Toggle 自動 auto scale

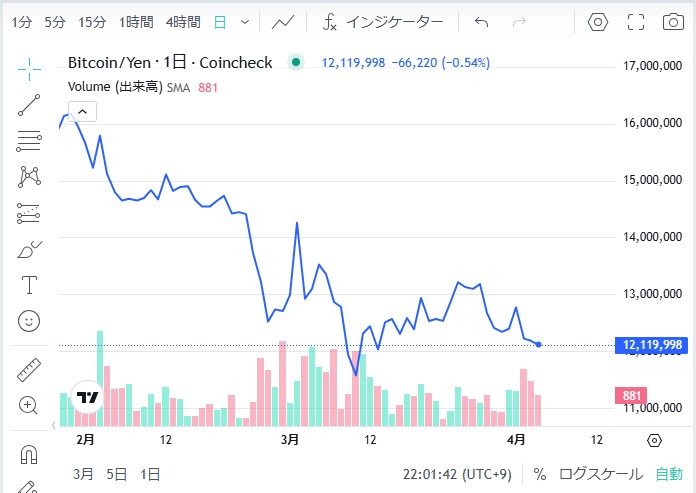pos(669,473)
